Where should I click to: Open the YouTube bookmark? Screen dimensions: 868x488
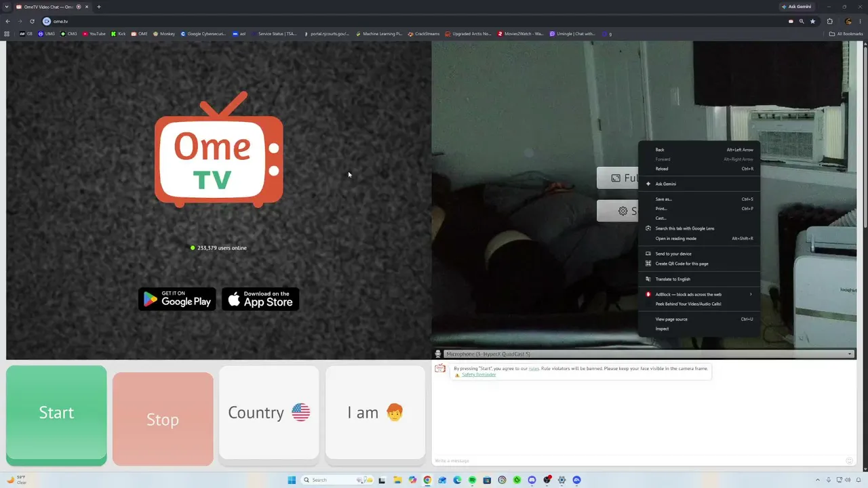coord(94,33)
